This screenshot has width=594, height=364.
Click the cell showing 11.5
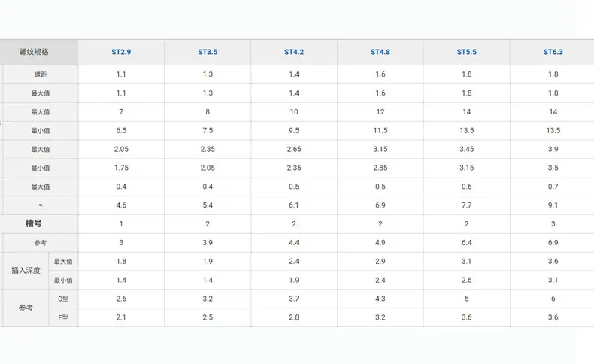point(380,130)
